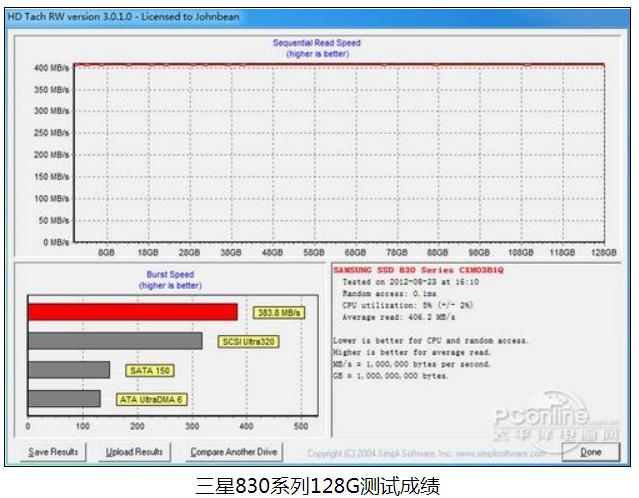
Task: Select the 383.8 MB/s burst speed label
Action: 279,313
